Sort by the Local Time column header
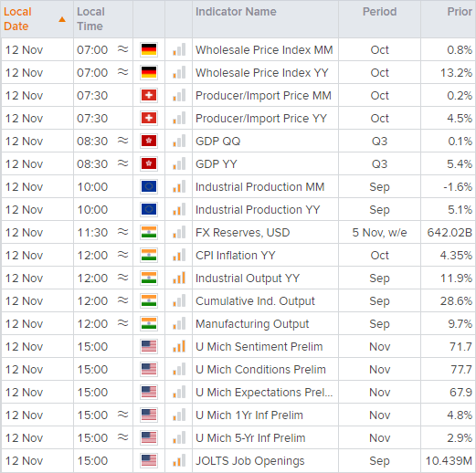Viewport: 476px width, 473px height. pos(90,19)
